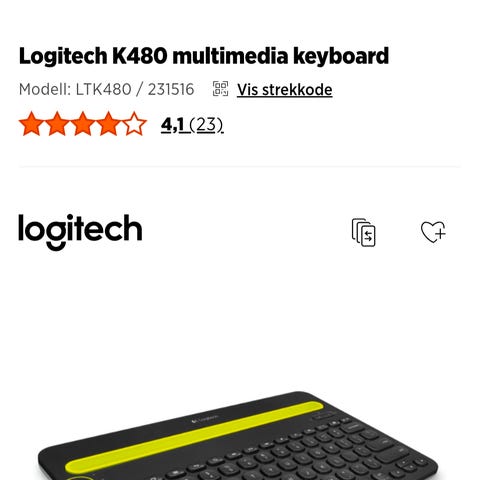Open the Vis strekkode link
The image size is (480, 480).
click(284, 89)
